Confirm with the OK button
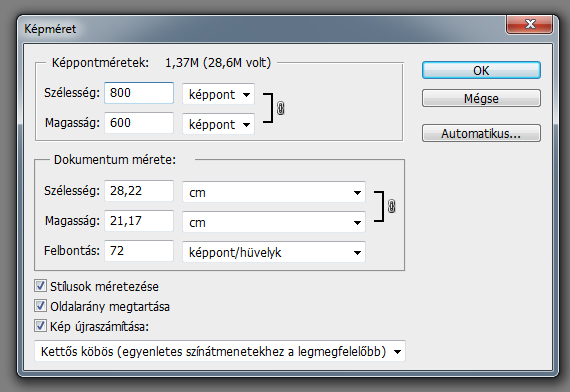Image resolution: width=570 pixels, height=392 pixels. (481, 70)
